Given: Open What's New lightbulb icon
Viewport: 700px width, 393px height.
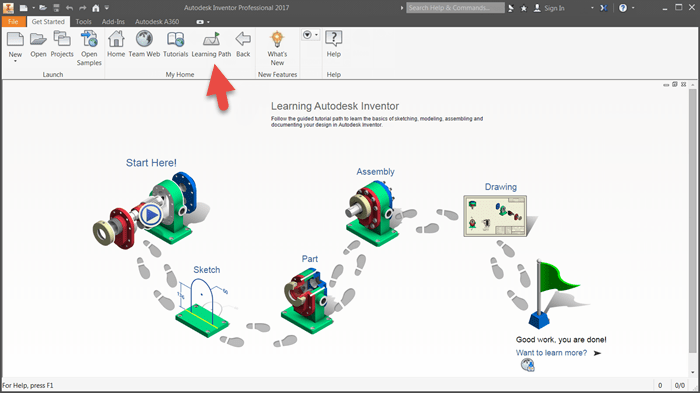Looking at the screenshot, I should coord(277,39).
